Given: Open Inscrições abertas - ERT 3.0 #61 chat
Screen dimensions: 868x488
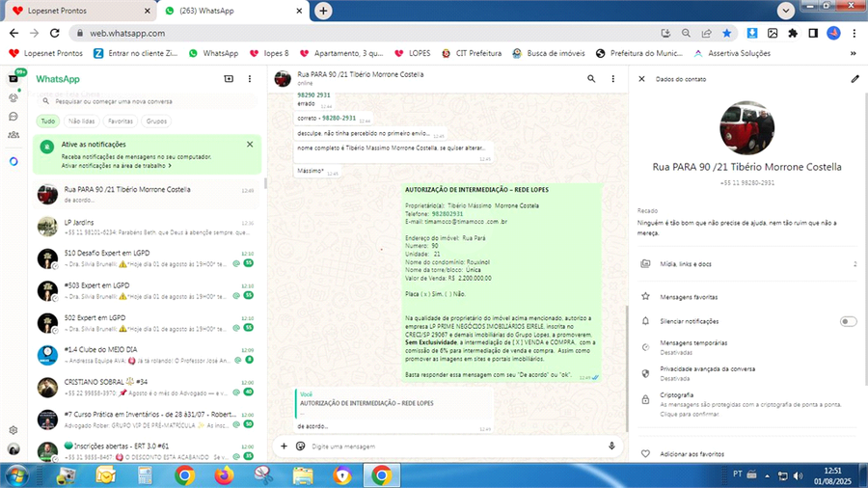Looking at the screenshot, I should click(147, 451).
